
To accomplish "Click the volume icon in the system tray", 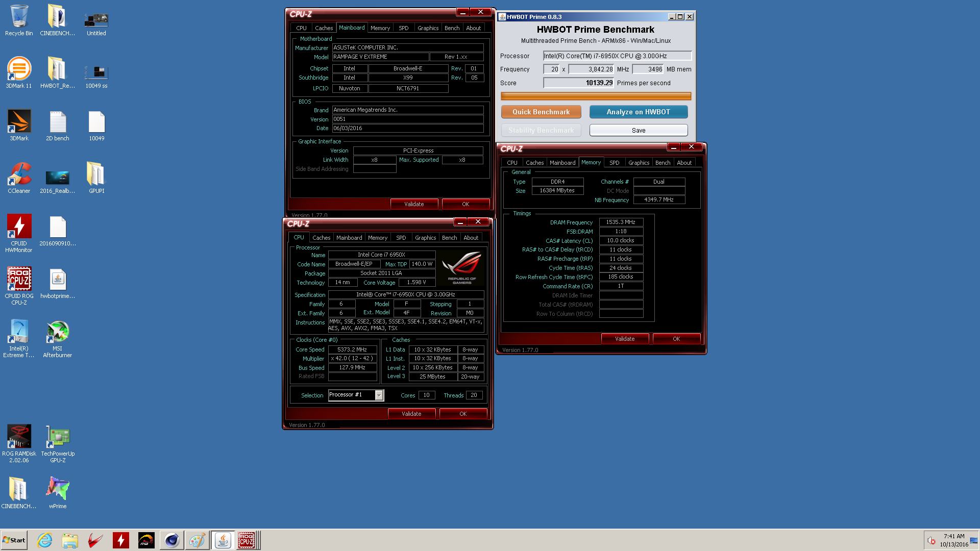I will 931,541.
